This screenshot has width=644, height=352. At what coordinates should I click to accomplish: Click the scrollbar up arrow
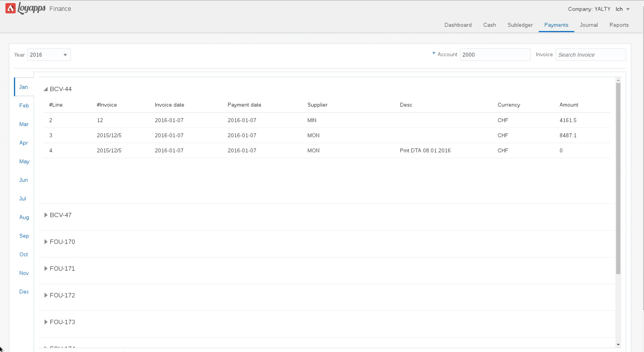pos(618,80)
